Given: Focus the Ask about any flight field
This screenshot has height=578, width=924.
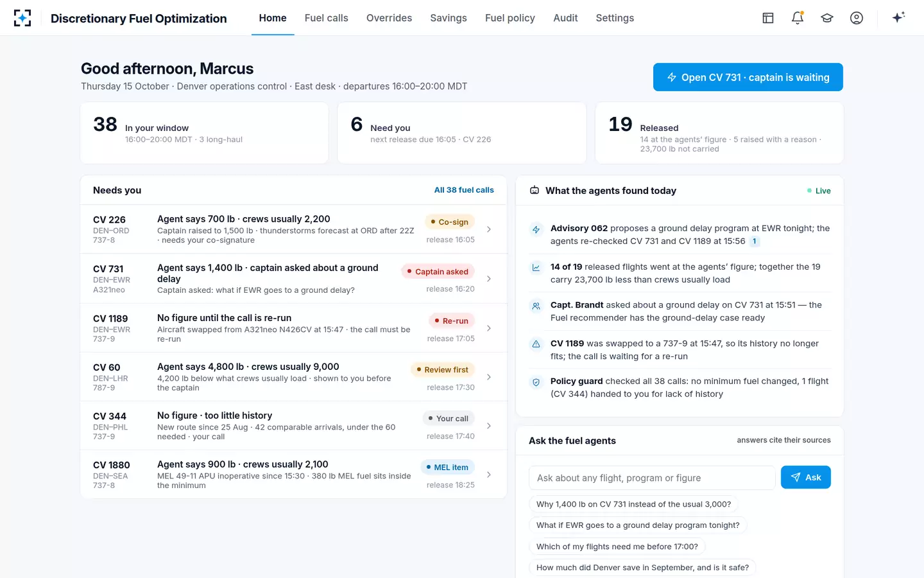Looking at the screenshot, I should pyautogui.click(x=652, y=478).
